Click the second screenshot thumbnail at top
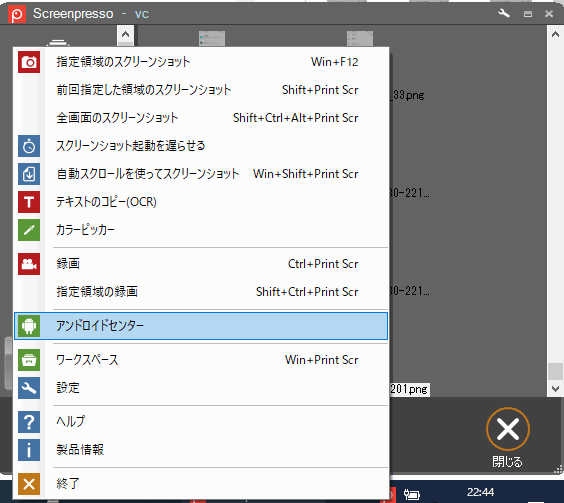This screenshot has width=564, height=503. [x=360, y=38]
